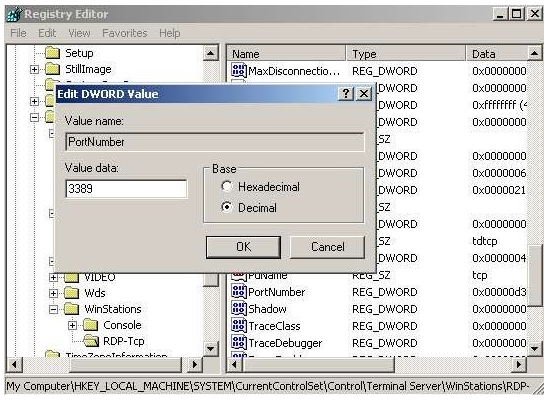The width and height of the screenshot is (550, 400).
Task: Click the Type column header
Action: tap(406, 54)
